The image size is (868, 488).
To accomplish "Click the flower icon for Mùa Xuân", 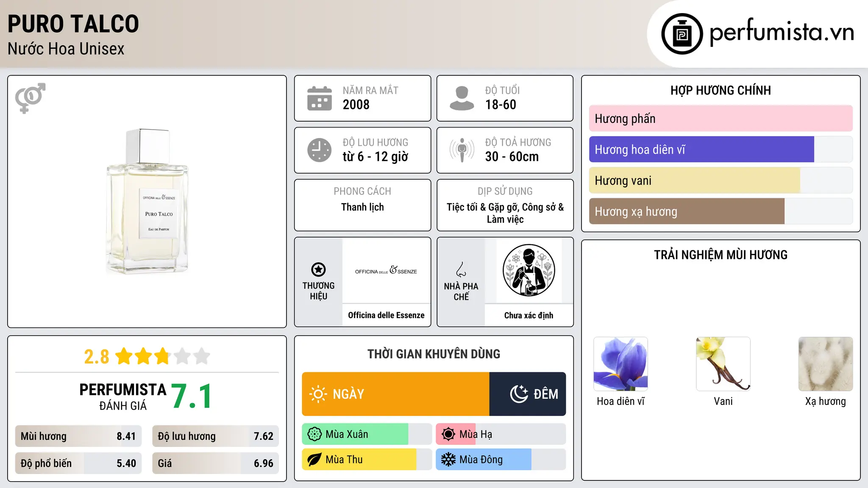I will pos(314,434).
